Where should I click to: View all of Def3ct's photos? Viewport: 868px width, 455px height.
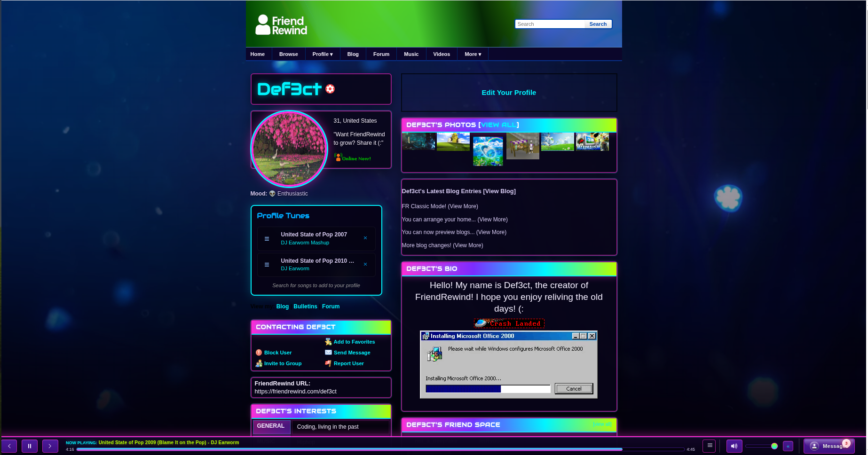500,125
